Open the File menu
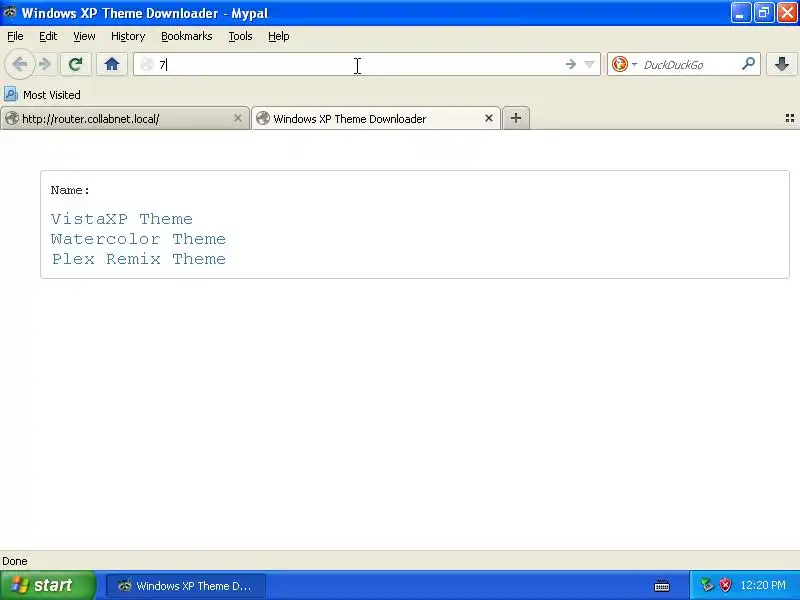 pyautogui.click(x=15, y=36)
